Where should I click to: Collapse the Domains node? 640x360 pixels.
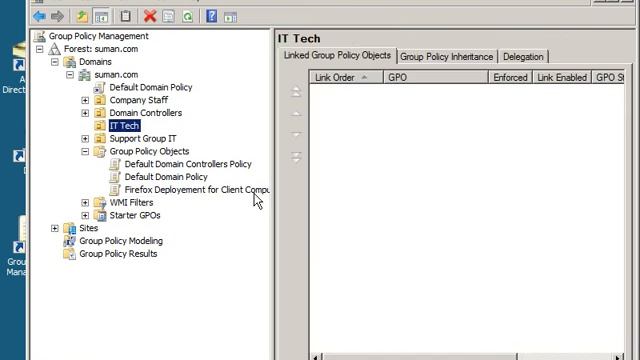tap(55, 62)
